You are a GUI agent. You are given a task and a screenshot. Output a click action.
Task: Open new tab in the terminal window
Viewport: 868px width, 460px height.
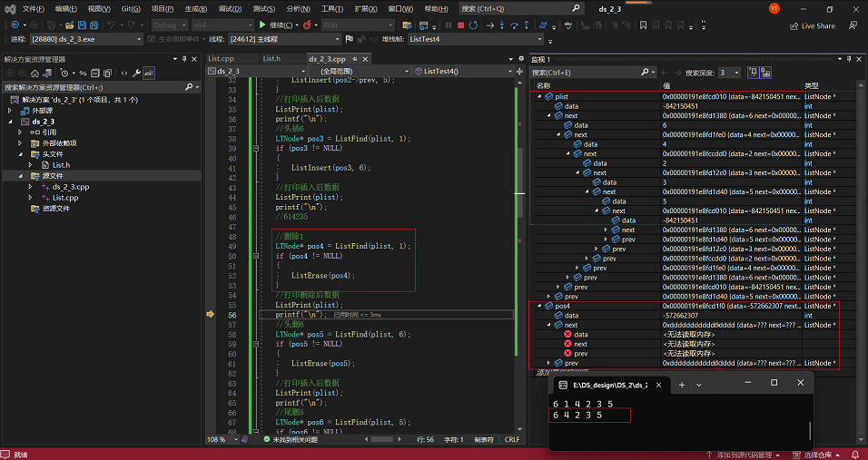coord(682,385)
